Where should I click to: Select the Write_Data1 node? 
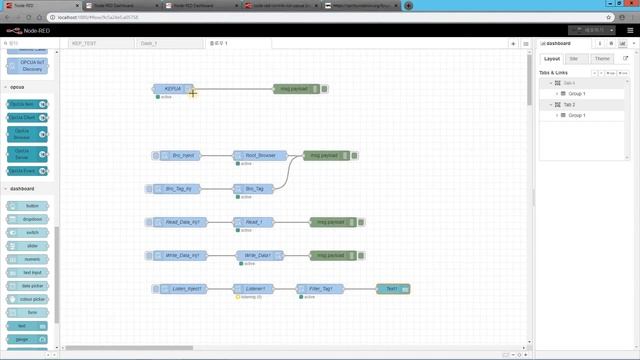point(260,256)
